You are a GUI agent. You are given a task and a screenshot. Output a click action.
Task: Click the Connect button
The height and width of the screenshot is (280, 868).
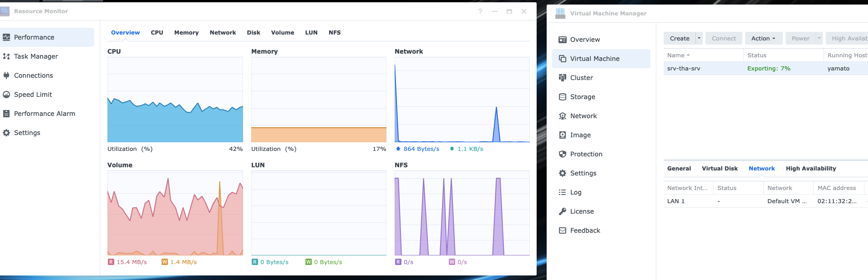pyautogui.click(x=724, y=38)
